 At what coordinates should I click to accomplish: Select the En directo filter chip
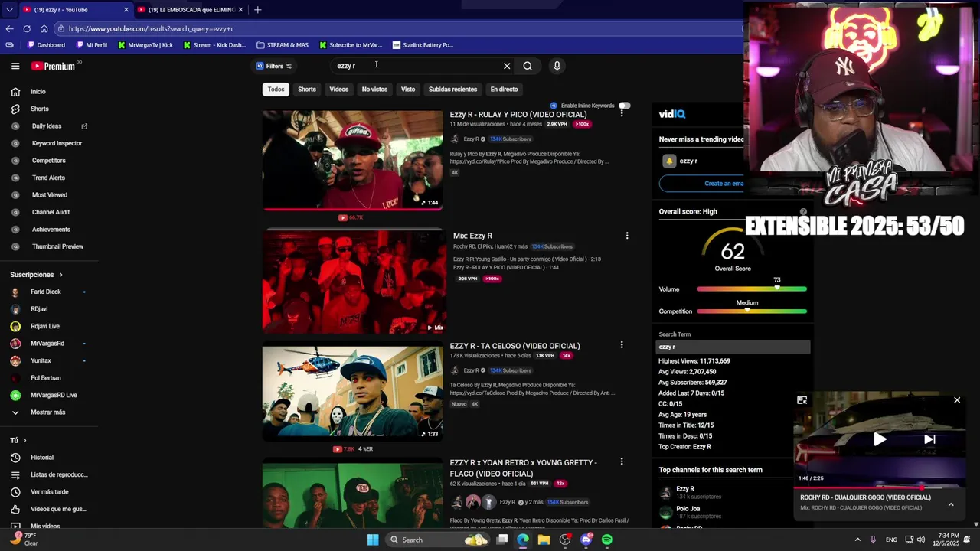click(x=504, y=90)
